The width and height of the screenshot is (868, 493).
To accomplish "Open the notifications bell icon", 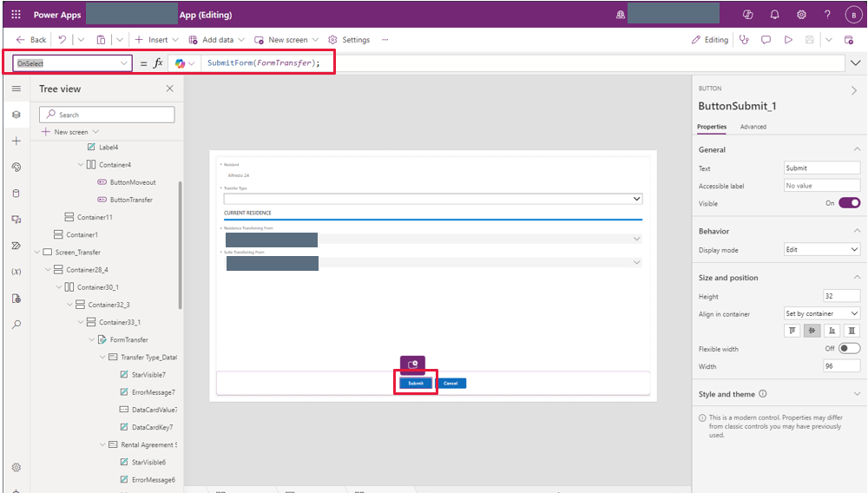I will point(774,15).
